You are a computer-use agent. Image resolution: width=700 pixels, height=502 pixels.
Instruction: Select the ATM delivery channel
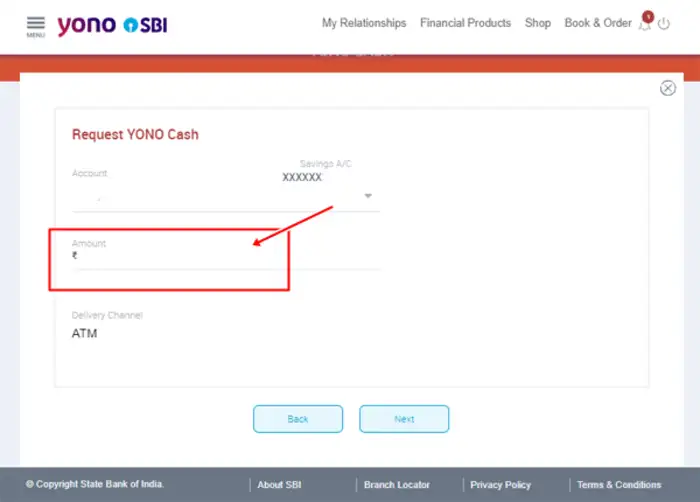85,334
